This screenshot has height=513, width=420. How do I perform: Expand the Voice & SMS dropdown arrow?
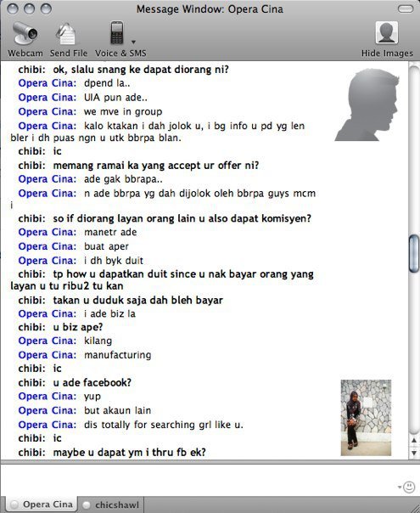(133, 42)
